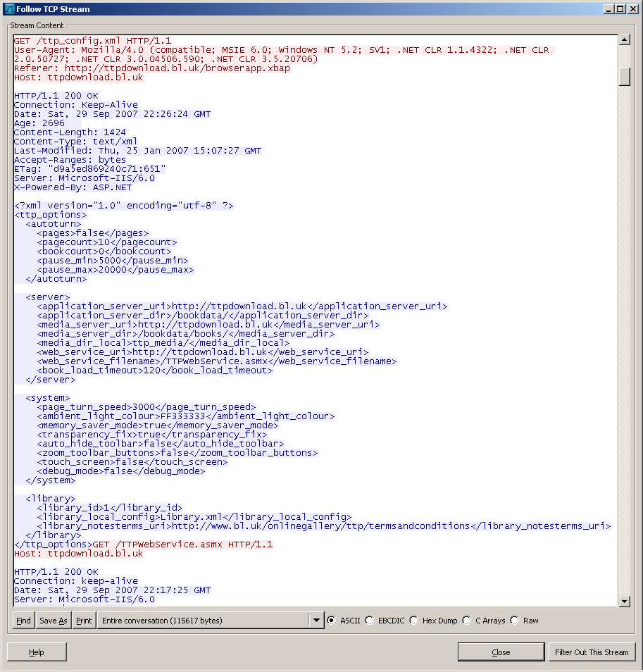Click the scroll up arrow
The height and width of the screenshot is (672, 643).
(x=625, y=40)
